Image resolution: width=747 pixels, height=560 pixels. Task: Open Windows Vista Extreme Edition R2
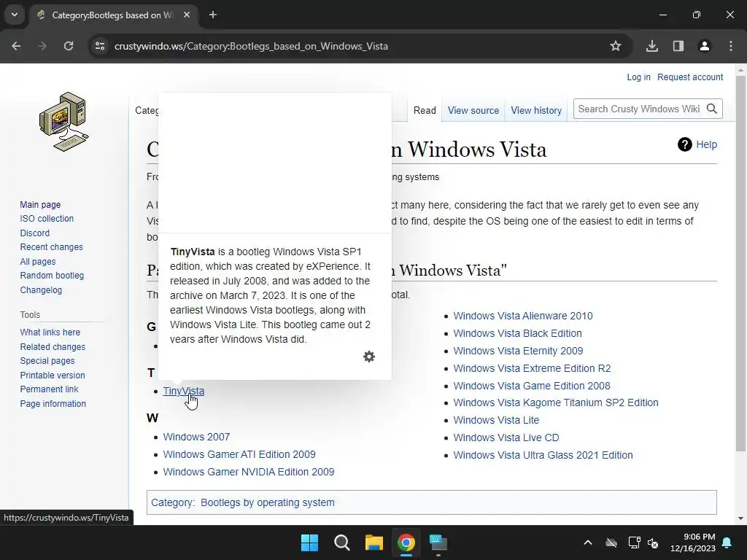click(x=532, y=368)
